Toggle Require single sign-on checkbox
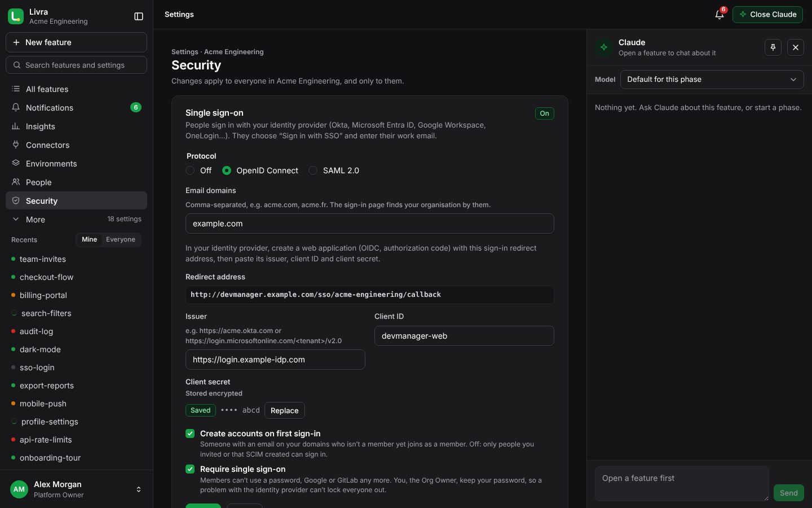Screen dimensions: 812x508 190,469
